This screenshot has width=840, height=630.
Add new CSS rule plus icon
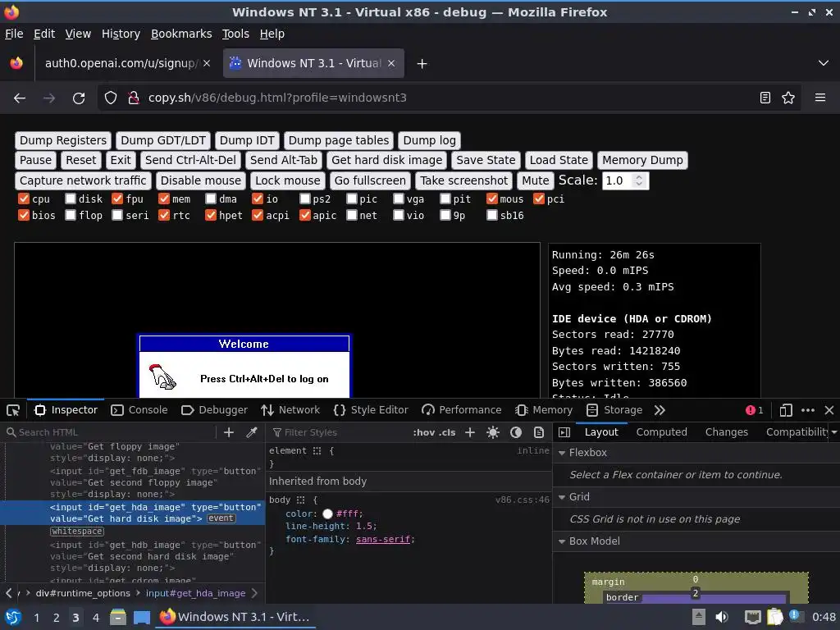point(470,432)
